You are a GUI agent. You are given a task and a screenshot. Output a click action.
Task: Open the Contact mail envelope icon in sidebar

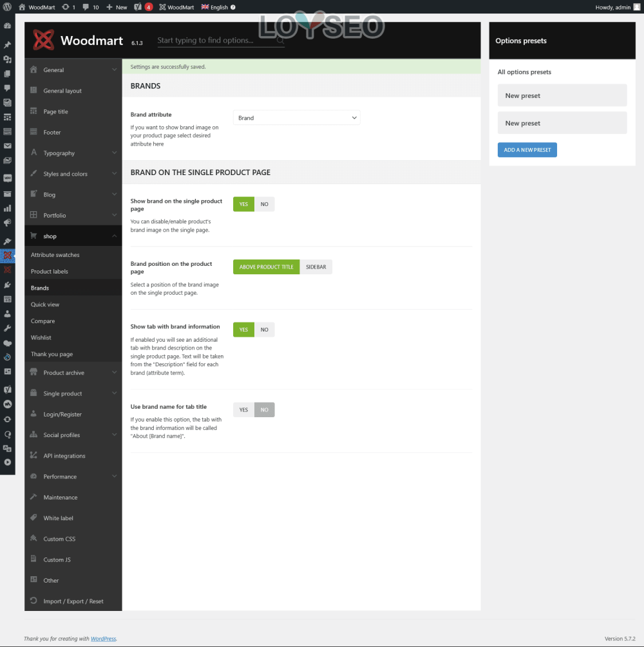pos(8,145)
